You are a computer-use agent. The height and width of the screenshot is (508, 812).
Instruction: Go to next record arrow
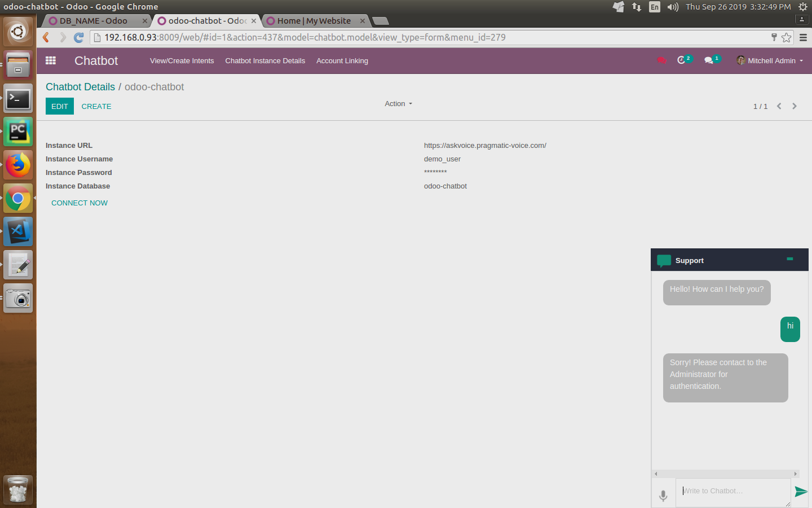795,106
